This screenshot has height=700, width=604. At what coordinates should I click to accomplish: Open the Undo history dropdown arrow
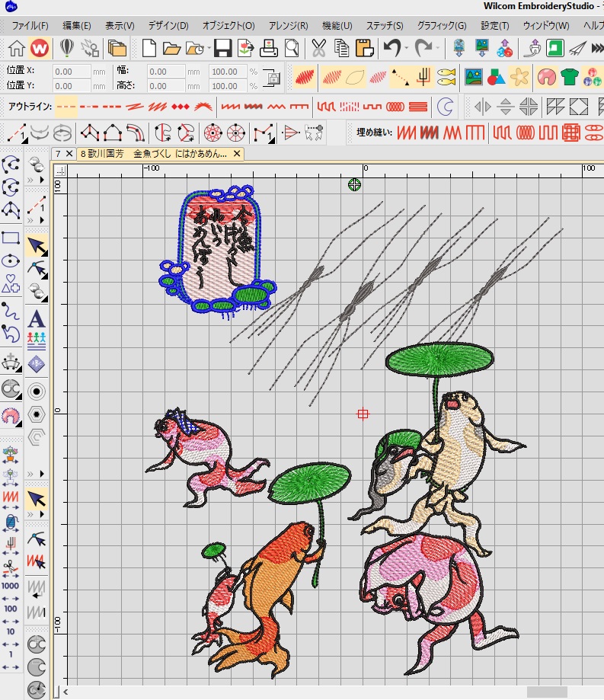pyautogui.click(x=406, y=48)
